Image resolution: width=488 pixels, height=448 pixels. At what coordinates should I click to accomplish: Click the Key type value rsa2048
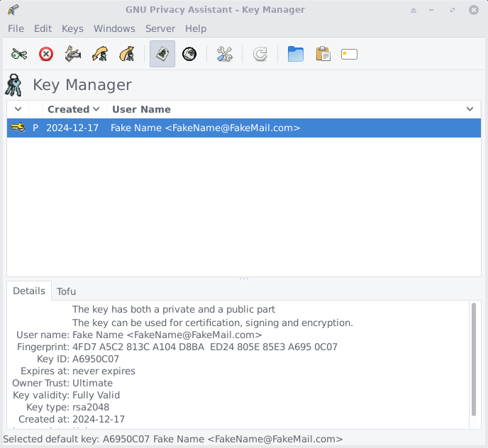tap(91, 408)
